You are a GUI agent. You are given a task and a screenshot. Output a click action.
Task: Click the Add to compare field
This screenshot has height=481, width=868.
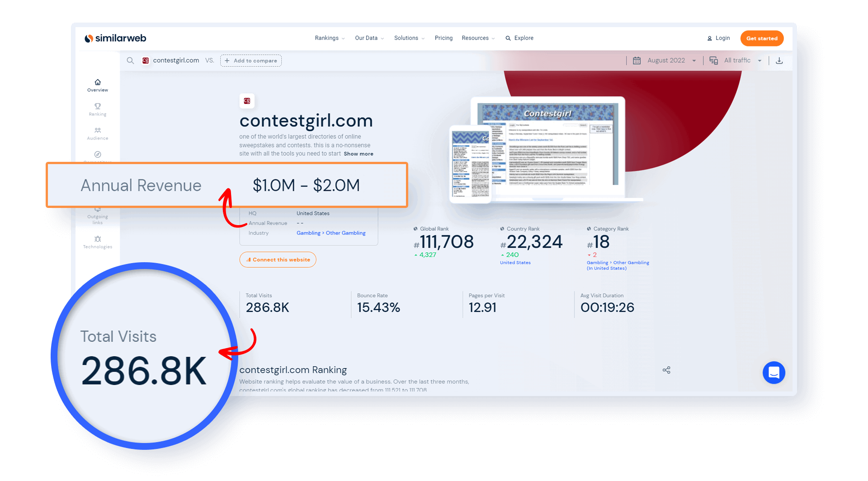point(251,61)
